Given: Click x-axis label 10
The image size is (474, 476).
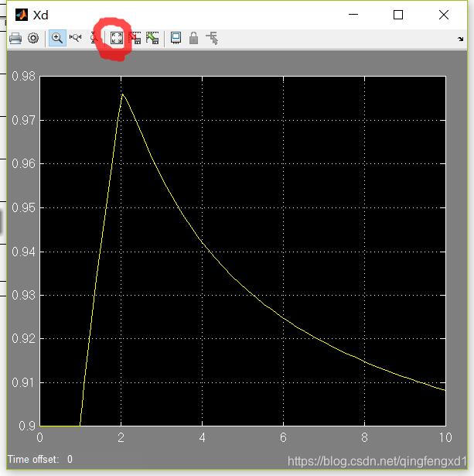Looking at the screenshot, I should pos(445,437).
